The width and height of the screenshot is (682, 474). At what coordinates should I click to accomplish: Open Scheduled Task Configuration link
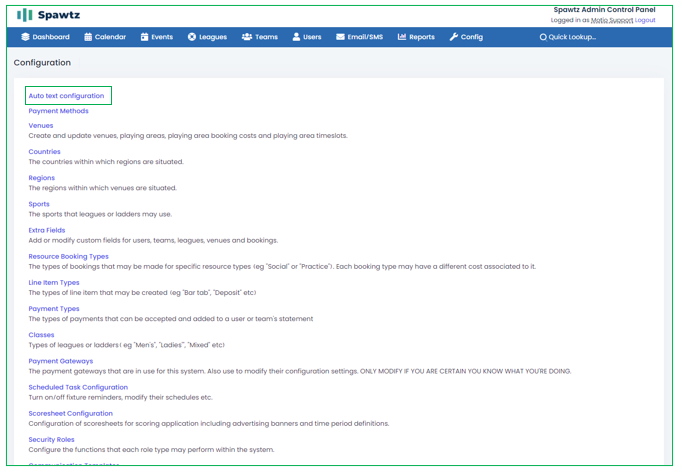pyautogui.click(x=78, y=387)
